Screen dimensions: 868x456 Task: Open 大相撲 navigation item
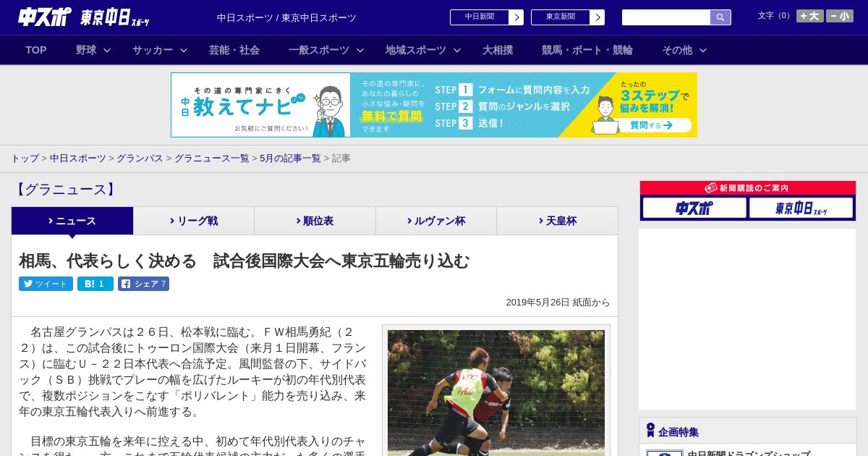(x=498, y=50)
